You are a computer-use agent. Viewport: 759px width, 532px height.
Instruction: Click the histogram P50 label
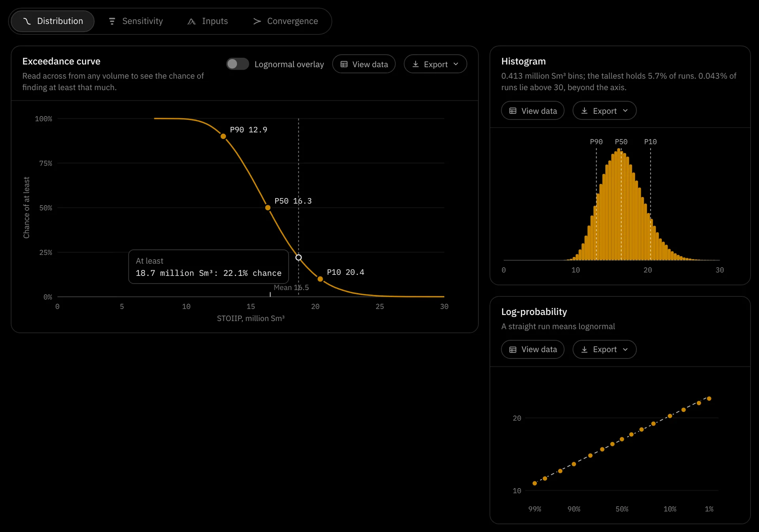click(621, 142)
